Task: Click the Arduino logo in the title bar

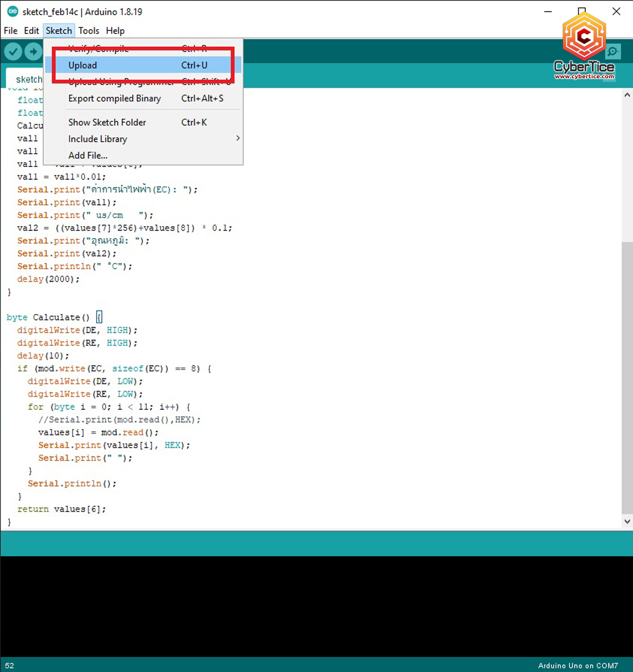Action: coord(13,11)
